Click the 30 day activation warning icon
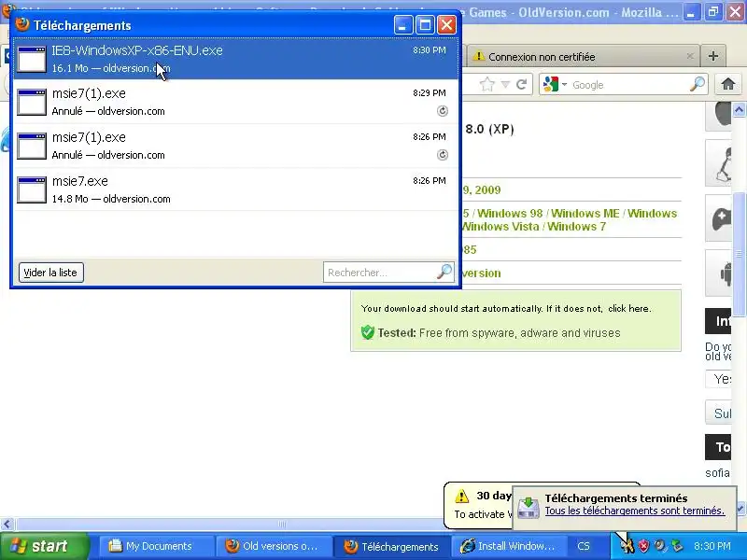Viewport: 747px width, 560px height. click(x=461, y=497)
